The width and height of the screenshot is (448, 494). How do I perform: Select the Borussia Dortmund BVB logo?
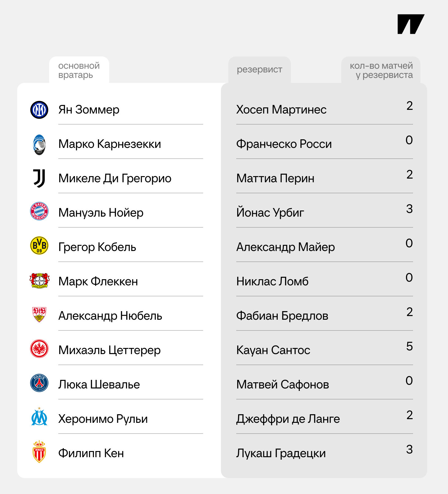[39, 245]
